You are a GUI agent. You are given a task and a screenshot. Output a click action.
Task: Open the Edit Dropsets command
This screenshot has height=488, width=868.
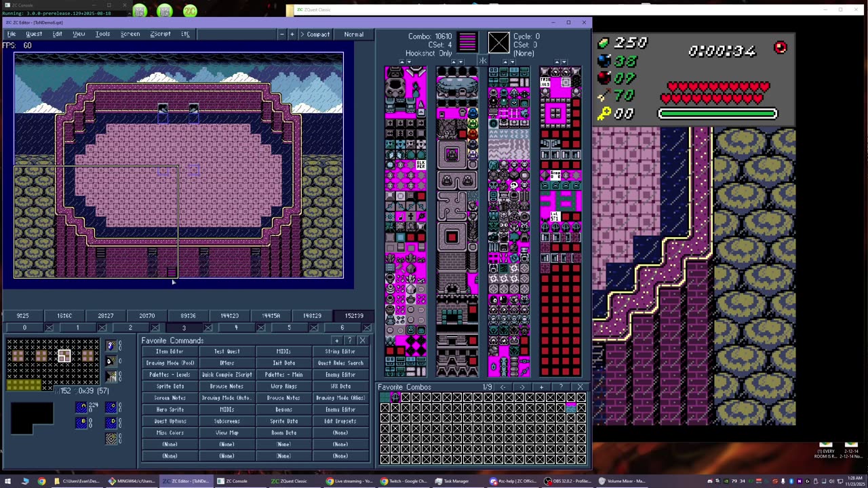340,421
